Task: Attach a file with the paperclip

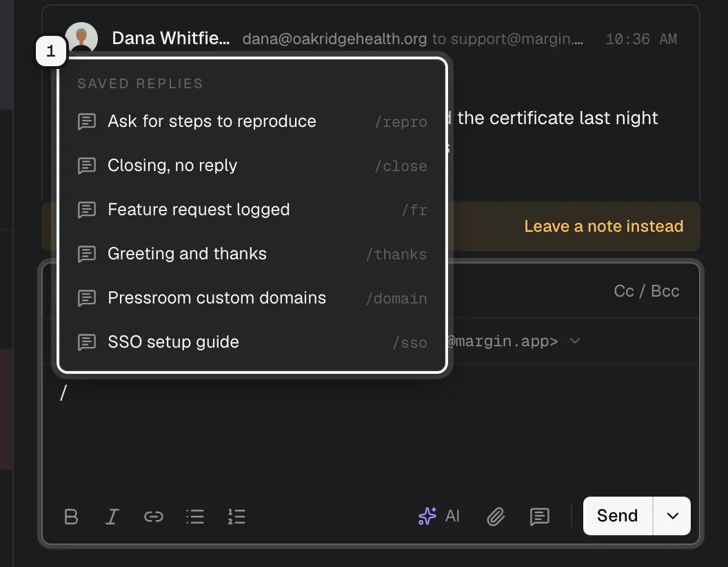Action: 496,517
